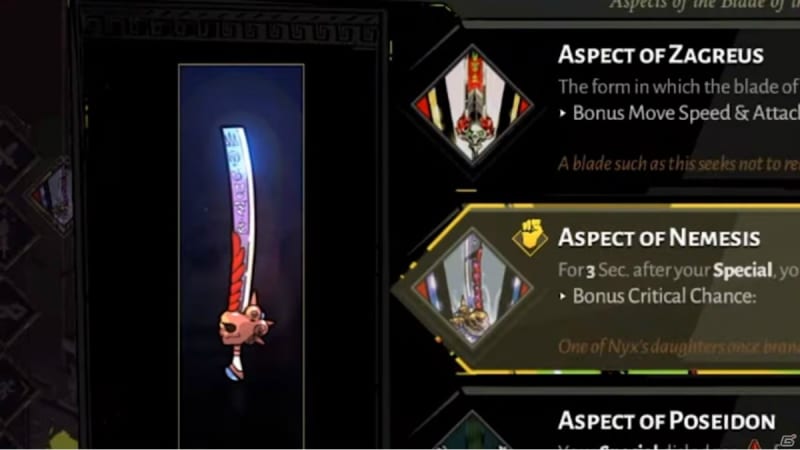800x450 pixels.
Task: Click the golden fist equipped emblem
Action: tap(530, 237)
